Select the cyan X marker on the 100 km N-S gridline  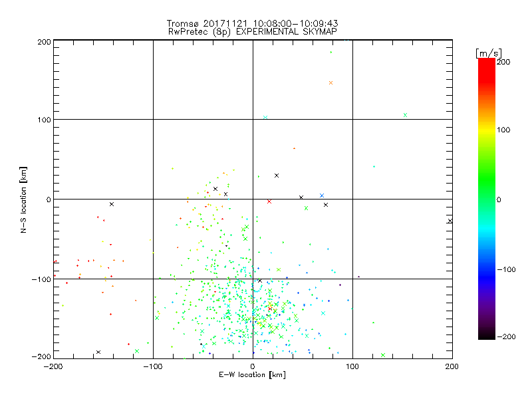265,118
